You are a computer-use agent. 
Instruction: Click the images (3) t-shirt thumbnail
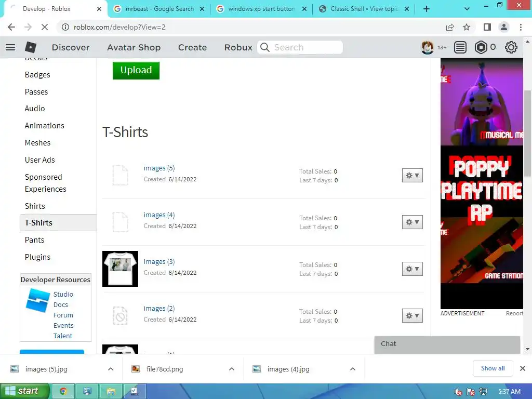[120, 269]
